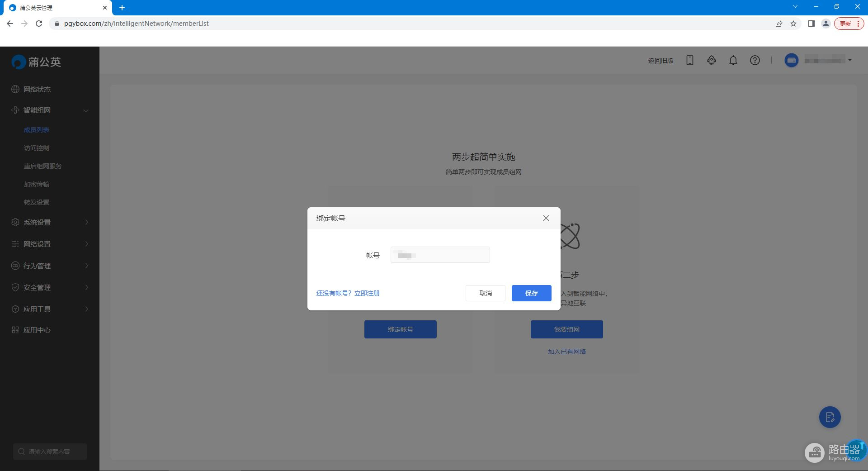The height and width of the screenshot is (471, 868).
Task: Expand the 应用工具 chevron
Action: (x=86, y=309)
